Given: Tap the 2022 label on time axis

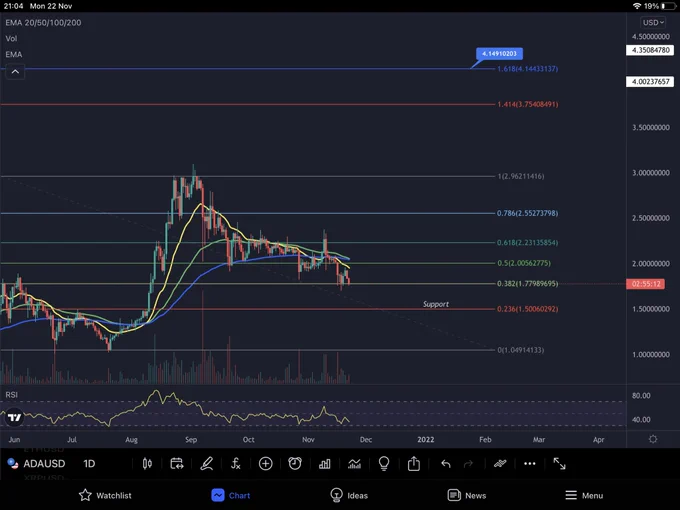Looking at the screenshot, I should pyautogui.click(x=425, y=439).
